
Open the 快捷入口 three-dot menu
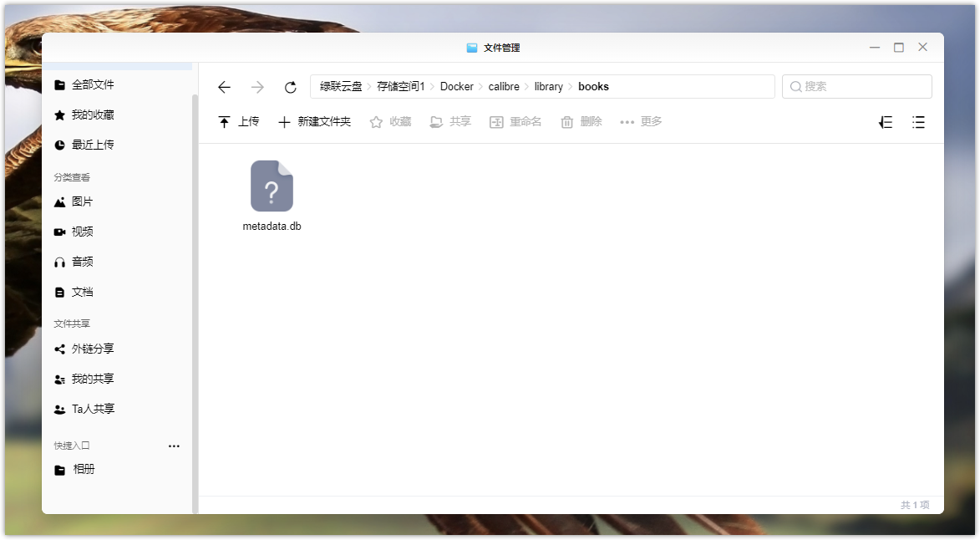click(174, 446)
